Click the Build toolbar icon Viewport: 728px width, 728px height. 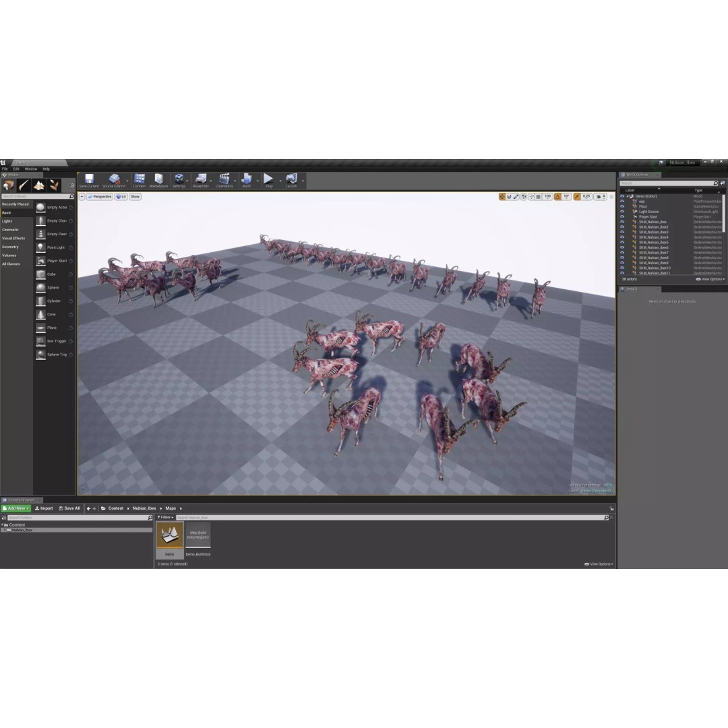[247, 181]
